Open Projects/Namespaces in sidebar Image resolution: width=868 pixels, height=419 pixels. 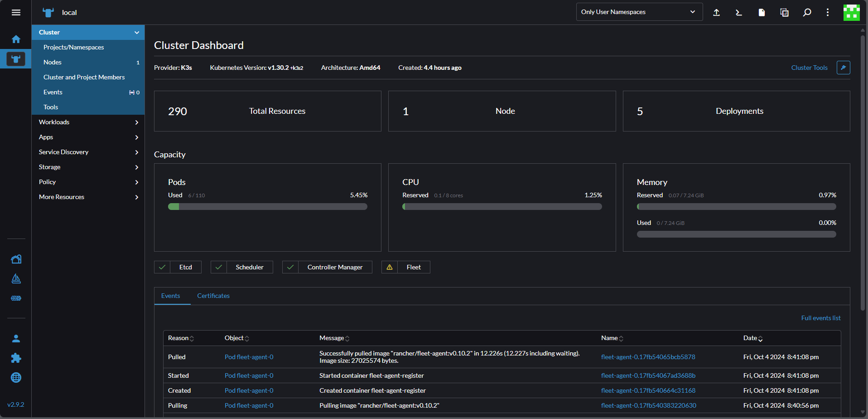[88, 47]
